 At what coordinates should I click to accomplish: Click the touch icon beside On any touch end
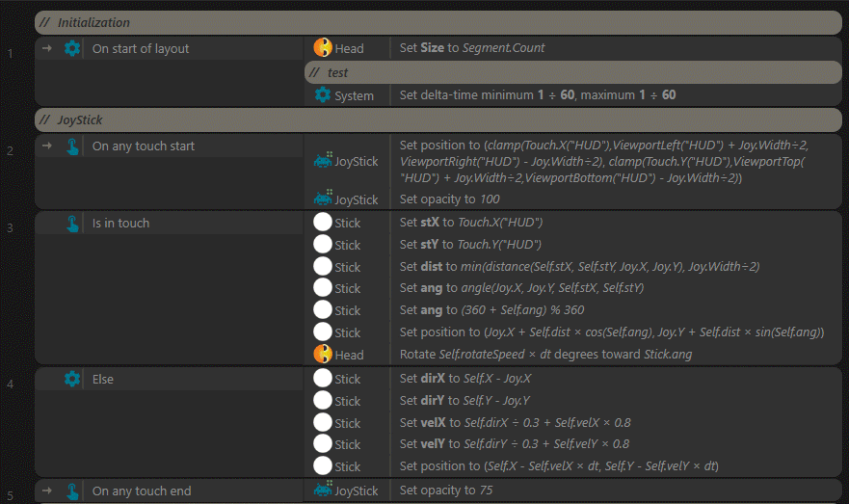coord(72,491)
